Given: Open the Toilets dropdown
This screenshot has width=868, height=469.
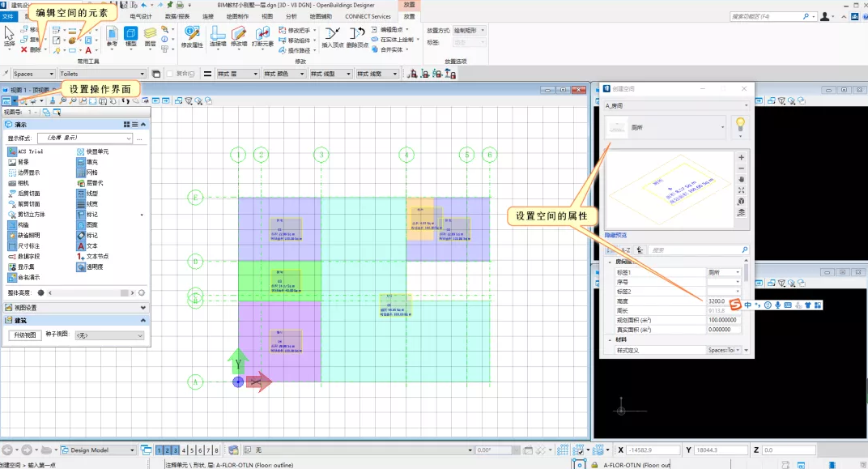Looking at the screenshot, I should 102,74.
